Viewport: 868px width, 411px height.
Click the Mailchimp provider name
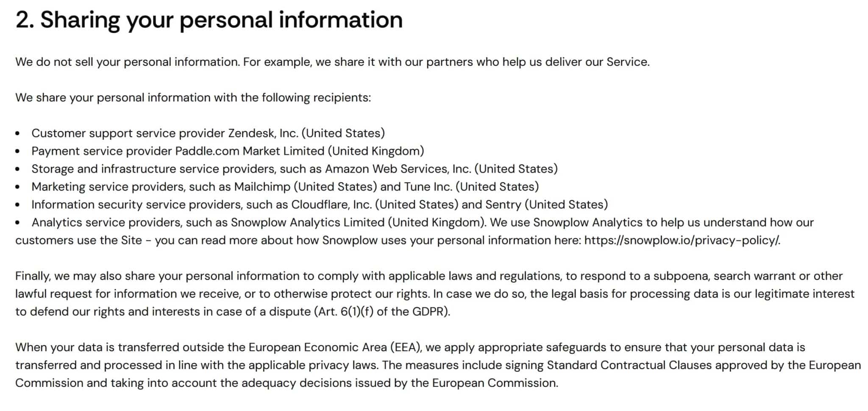(262, 187)
